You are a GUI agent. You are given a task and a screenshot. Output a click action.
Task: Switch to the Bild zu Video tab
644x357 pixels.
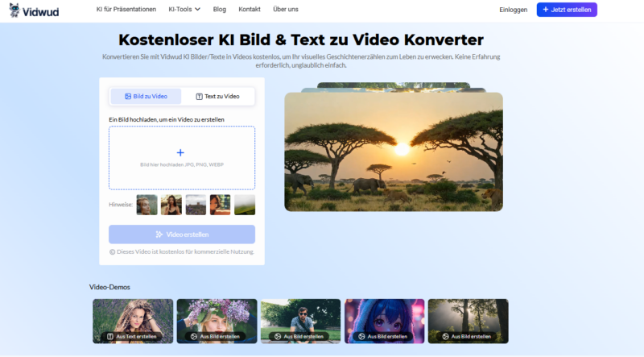(x=146, y=97)
